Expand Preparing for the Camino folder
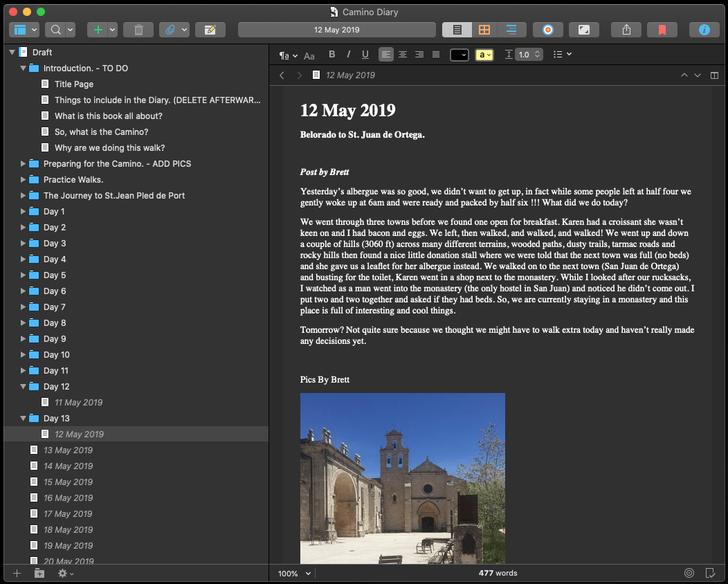728x584 pixels. (23, 164)
